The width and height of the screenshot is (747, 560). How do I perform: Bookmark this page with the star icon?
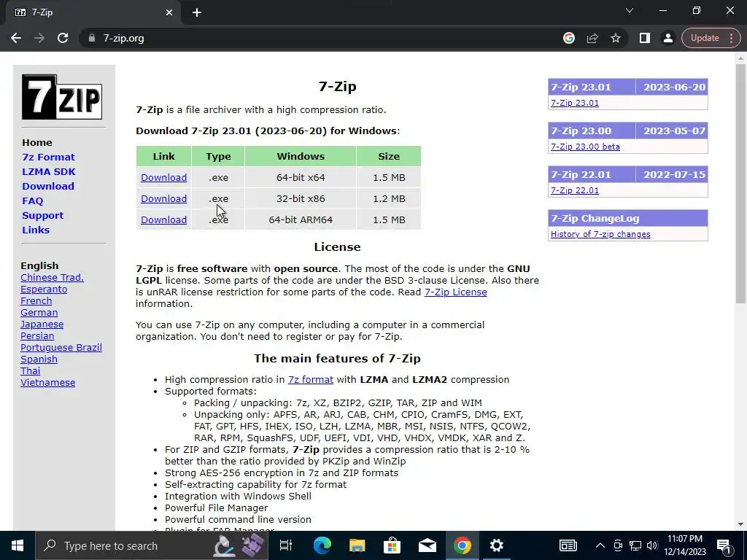pos(616,38)
